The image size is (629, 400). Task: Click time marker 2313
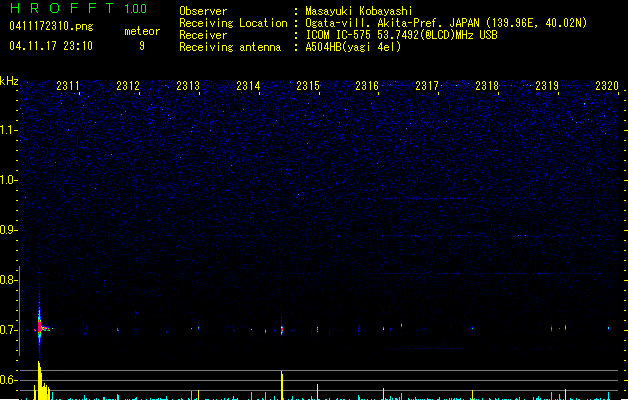coord(188,86)
